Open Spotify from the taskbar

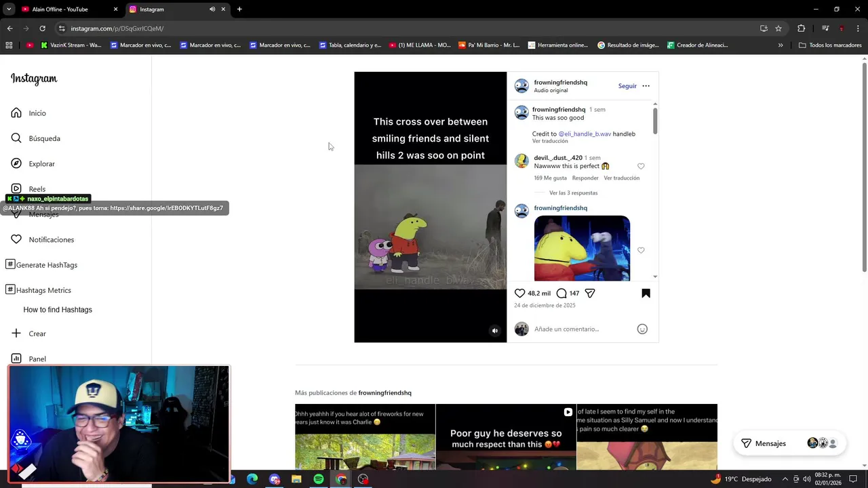click(x=318, y=479)
